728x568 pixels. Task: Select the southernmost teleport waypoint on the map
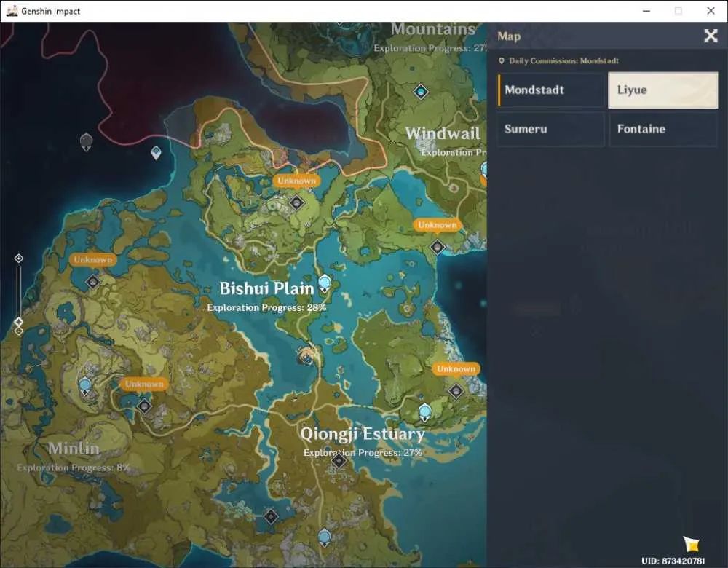pyautogui.click(x=325, y=538)
